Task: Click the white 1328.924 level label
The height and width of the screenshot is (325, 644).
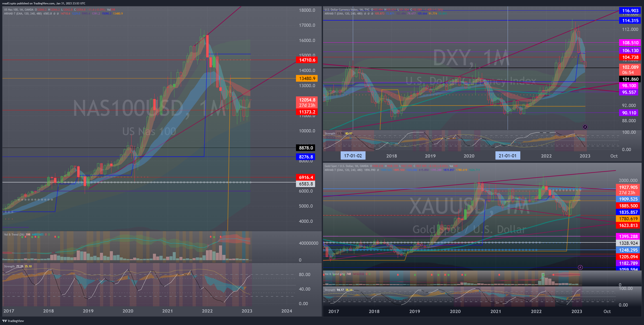Action: (628, 243)
